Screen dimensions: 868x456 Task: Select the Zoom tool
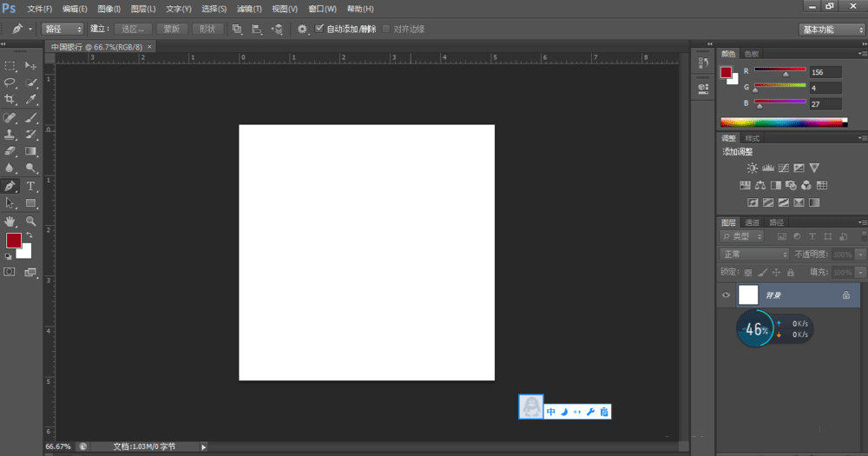pyautogui.click(x=30, y=221)
